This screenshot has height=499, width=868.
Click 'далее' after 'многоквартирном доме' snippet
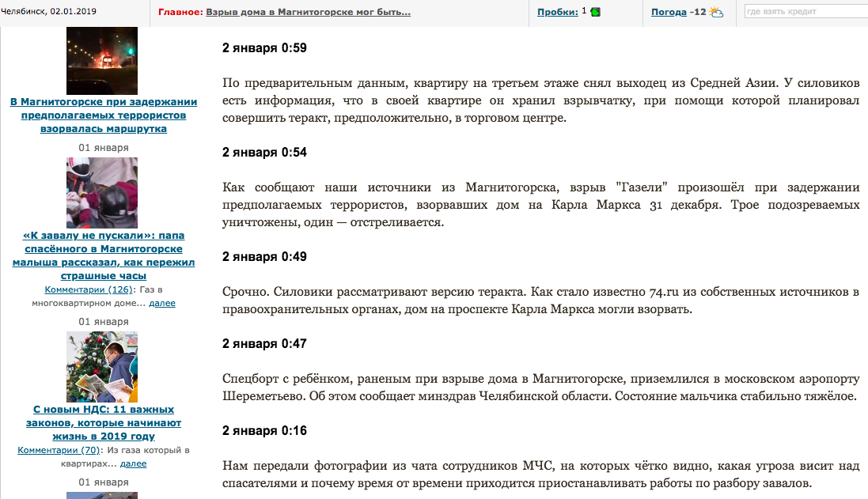[x=162, y=303]
